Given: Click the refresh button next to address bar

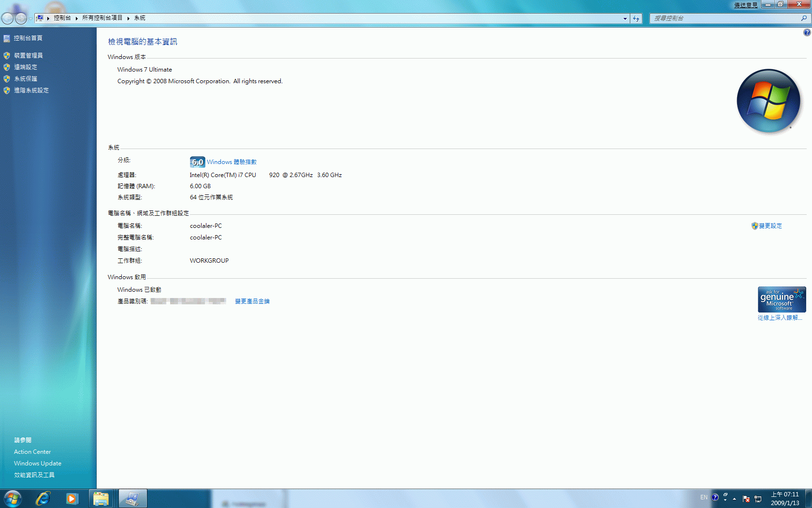Looking at the screenshot, I should click(x=636, y=18).
